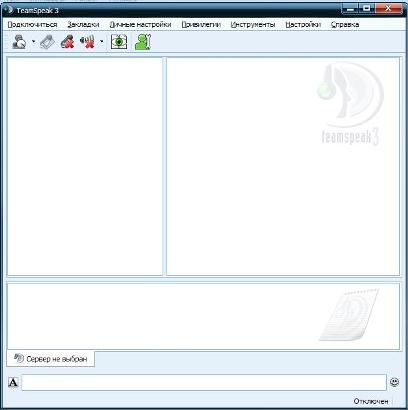
Task: Open the Справка menu
Action: [x=345, y=25]
